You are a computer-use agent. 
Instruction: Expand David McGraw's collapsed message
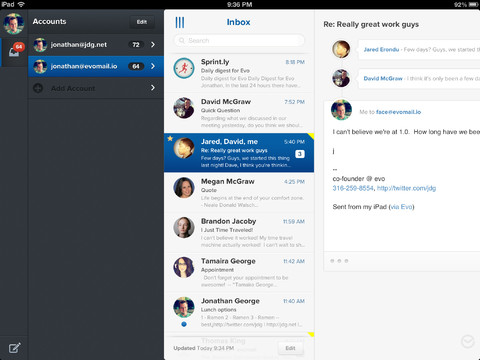(419, 79)
